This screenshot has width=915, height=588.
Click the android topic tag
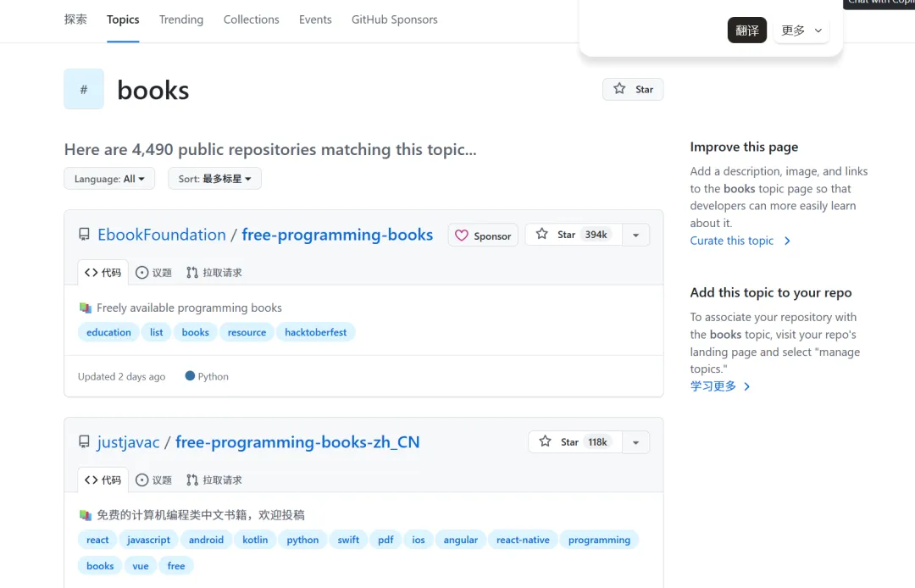[206, 540]
